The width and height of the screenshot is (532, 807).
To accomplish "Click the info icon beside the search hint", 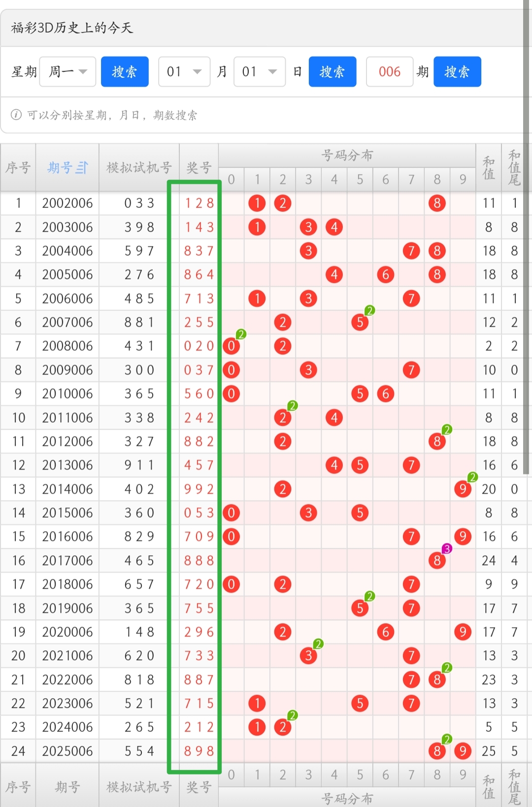I will coord(16,115).
